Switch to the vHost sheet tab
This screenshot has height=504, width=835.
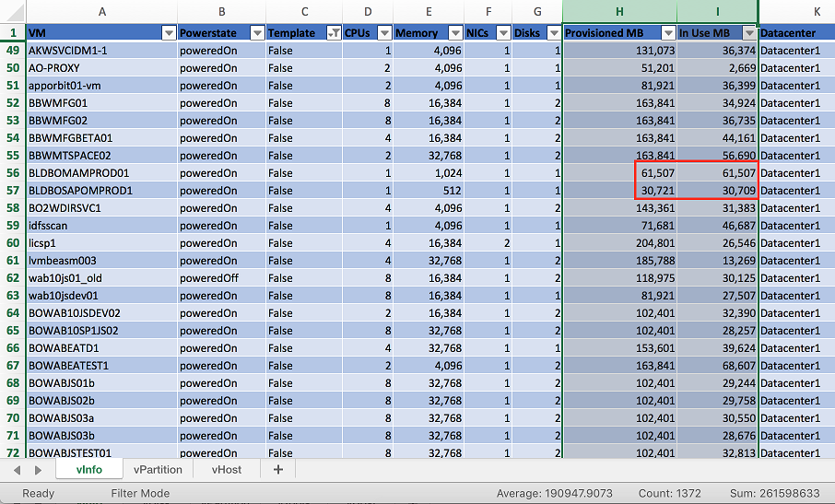pos(227,469)
